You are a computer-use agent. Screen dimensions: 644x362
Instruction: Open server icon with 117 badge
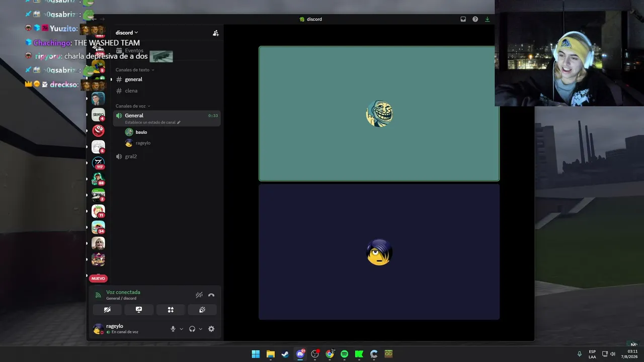98,163
